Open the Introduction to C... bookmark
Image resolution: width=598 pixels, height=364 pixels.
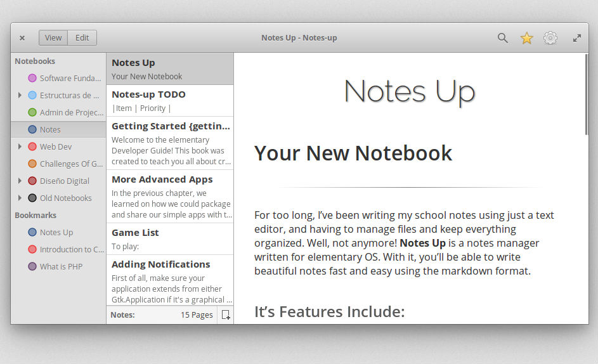click(58, 249)
